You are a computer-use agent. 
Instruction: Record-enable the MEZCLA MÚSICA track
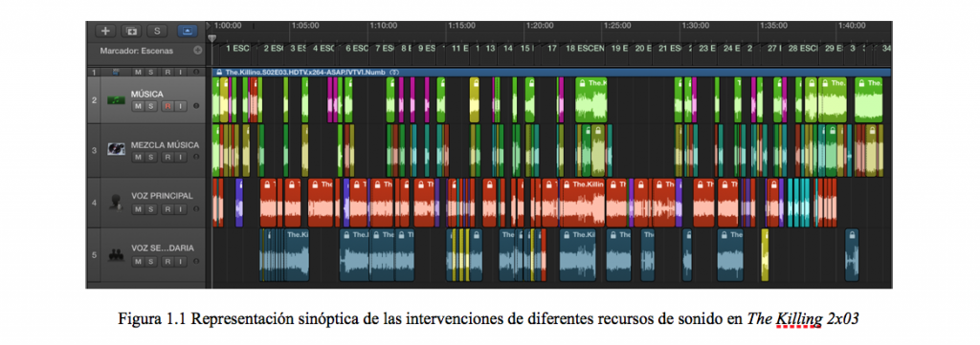[167, 158]
